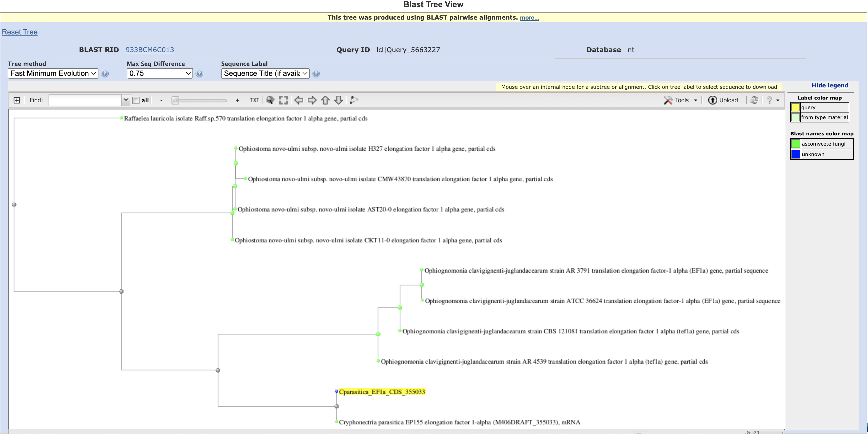The image size is (868, 434).
Task: Click the tree layout nodes icon
Action: click(x=353, y=100)
